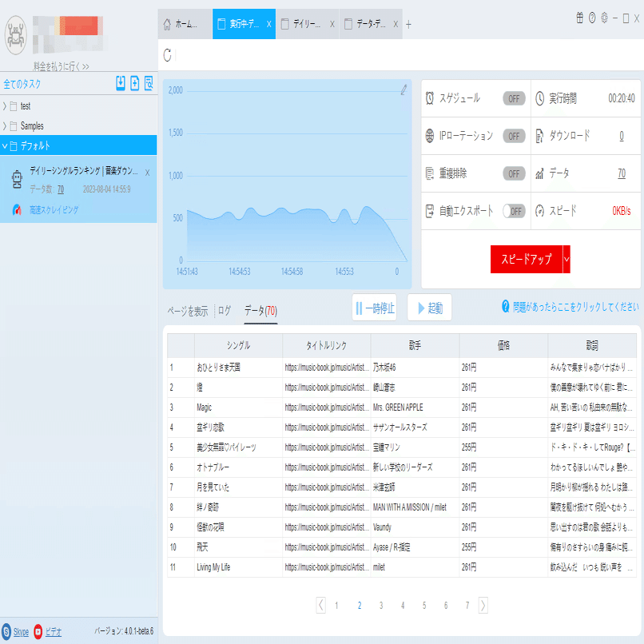Screen dimensions: 644x644
Task: Click the duplicate removal icon
Action: point(430,173)
